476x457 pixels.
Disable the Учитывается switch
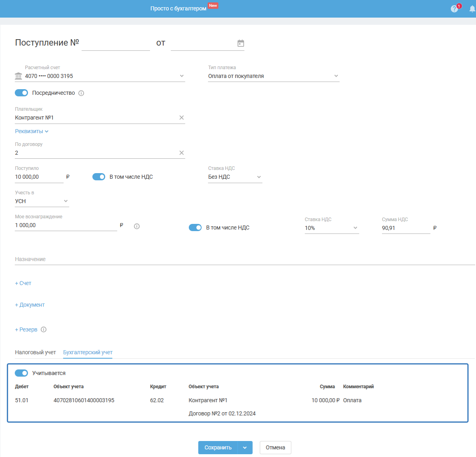(x=22, y=373)
